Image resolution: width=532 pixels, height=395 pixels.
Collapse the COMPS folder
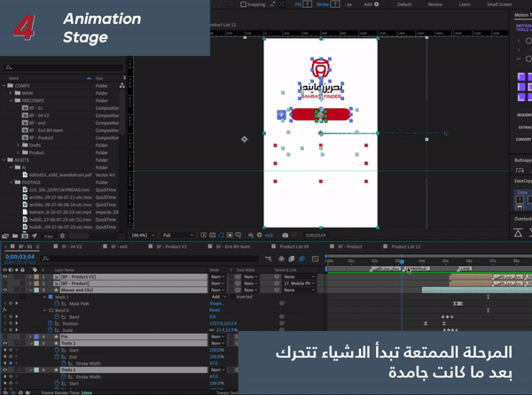tap(4, 86)
